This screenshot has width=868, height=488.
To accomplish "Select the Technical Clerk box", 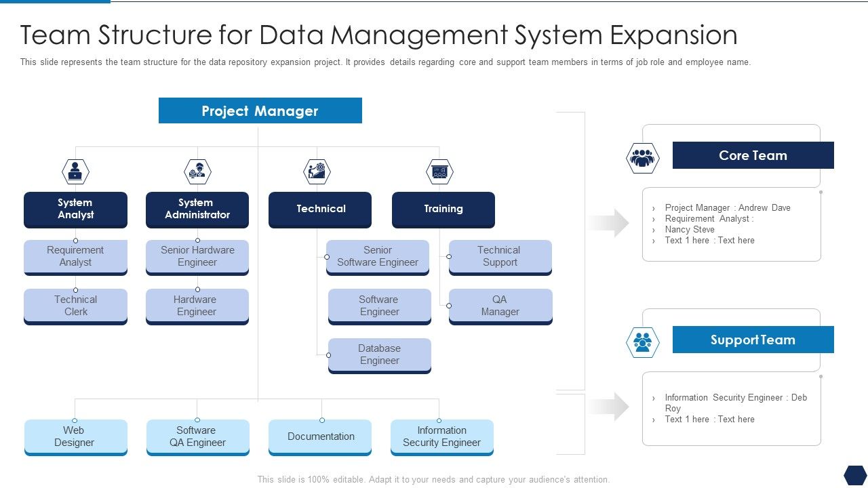I will point(75,307).
